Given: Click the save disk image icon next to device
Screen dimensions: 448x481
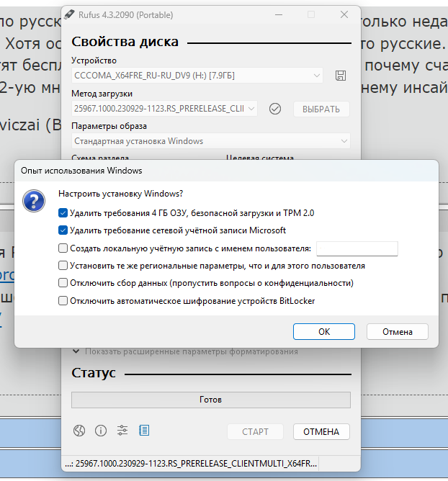Looking at the screenshot, I should coord(340,76).
